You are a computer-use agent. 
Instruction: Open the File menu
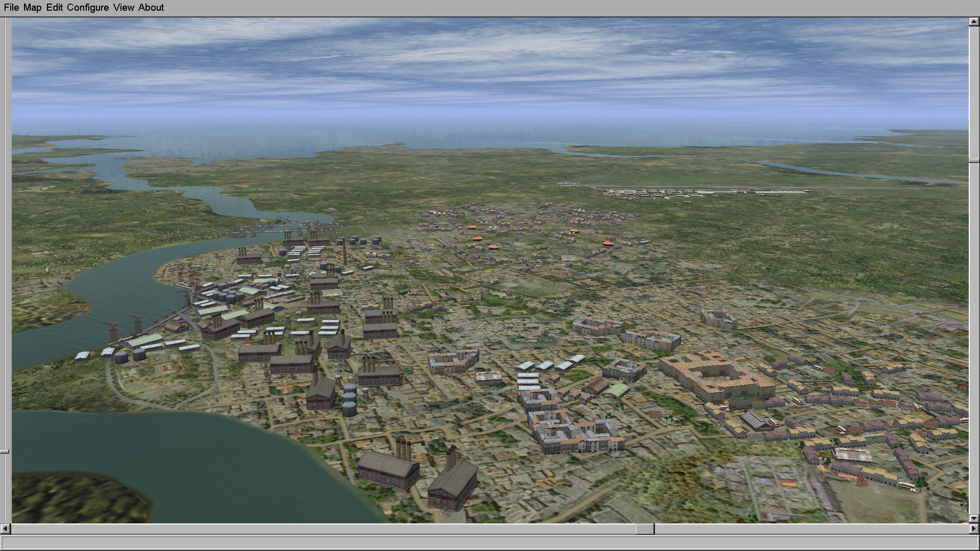point(11,8)
